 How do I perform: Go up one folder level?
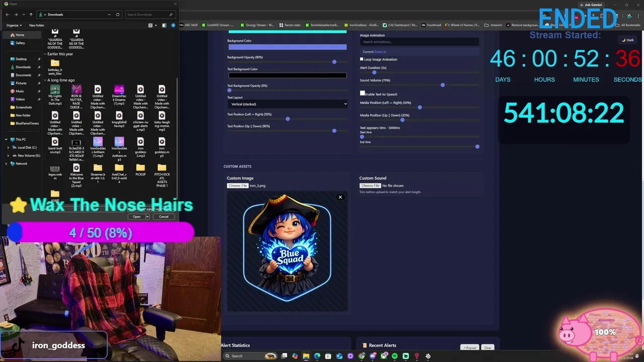pos(31,15)
